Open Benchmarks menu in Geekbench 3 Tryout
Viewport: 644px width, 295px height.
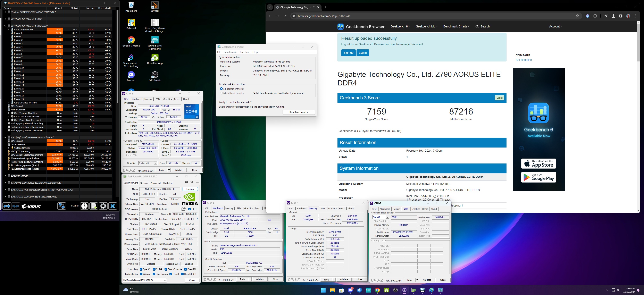[230, 52]
